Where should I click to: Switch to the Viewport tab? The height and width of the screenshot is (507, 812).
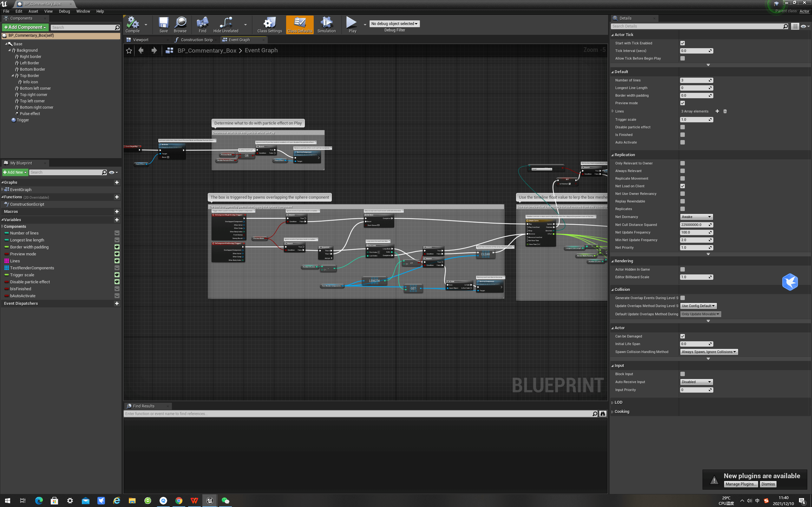point(141,40)
